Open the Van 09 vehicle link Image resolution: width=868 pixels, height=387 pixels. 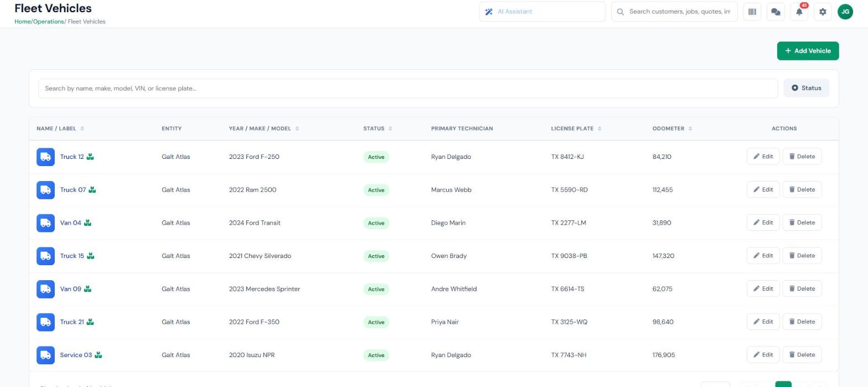(70, 289)
